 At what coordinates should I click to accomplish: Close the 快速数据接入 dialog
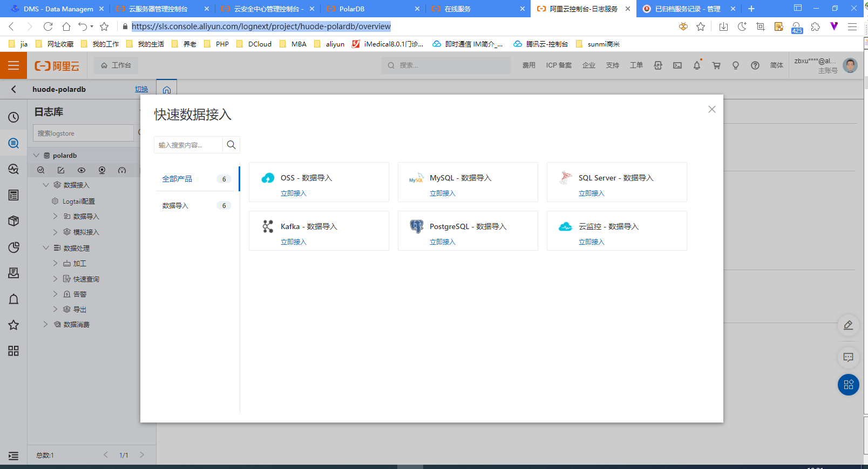pyautogui.click(x=712, y=109)
